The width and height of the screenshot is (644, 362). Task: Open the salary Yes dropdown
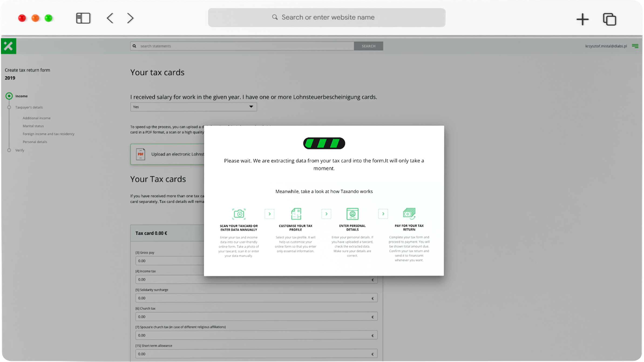pos(193,107)
